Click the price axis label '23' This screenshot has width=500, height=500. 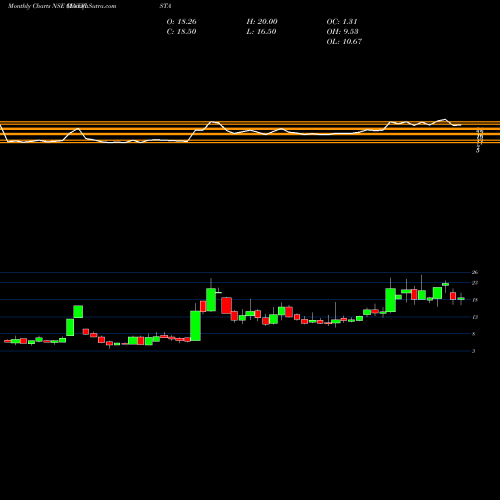point(475,283)
